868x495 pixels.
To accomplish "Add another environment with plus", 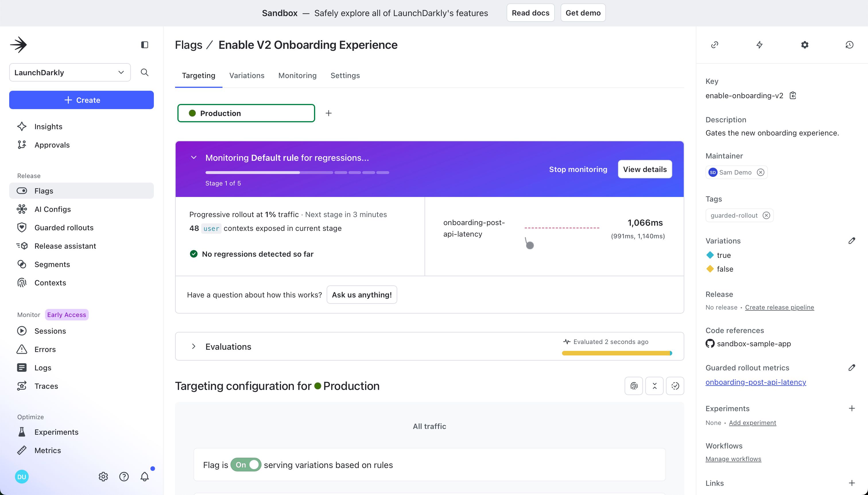I will click(329, 113).
